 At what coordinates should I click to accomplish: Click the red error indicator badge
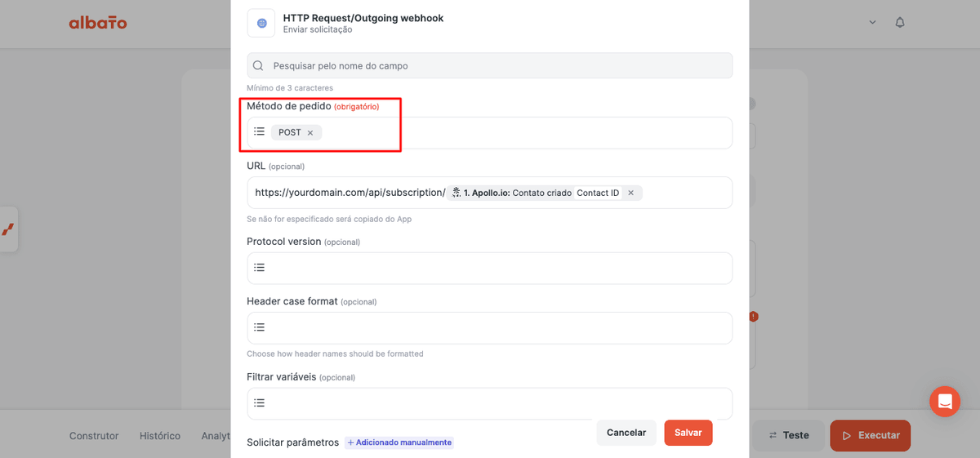click(x=754, y=317)
